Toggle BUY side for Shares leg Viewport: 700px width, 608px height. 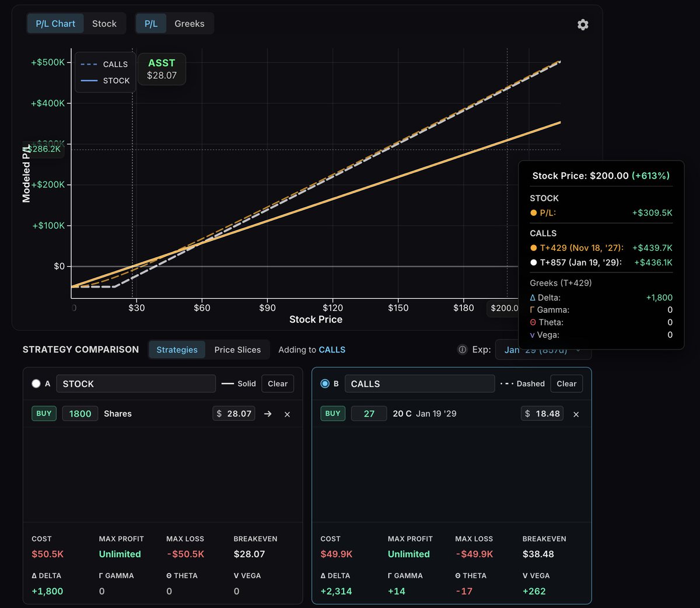tap(44, 413)
